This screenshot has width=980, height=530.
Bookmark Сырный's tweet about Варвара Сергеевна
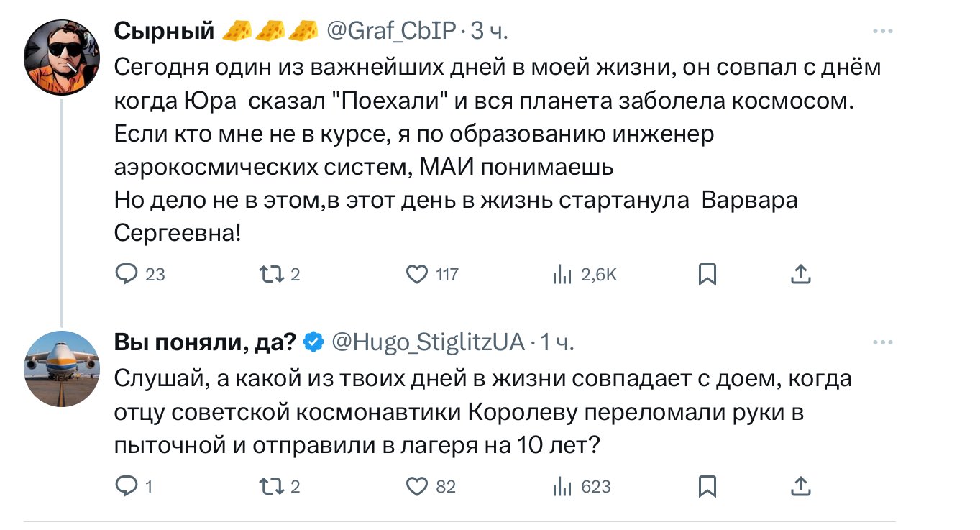pos(707,274)
